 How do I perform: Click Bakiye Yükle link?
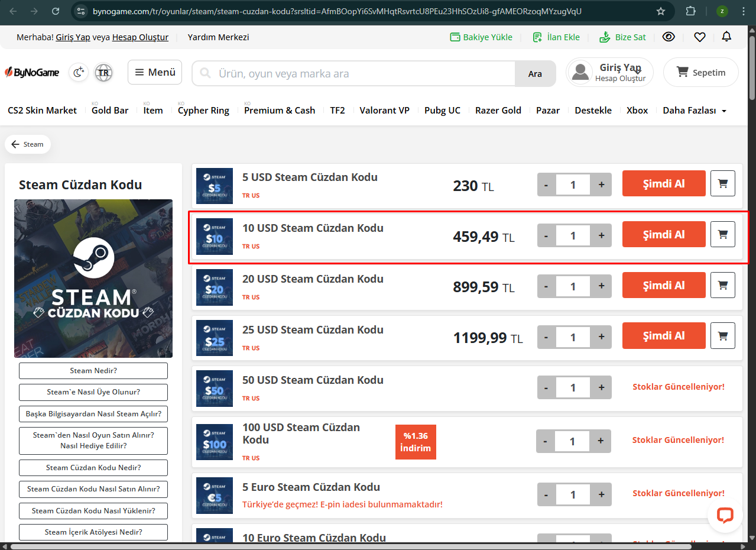481,37
